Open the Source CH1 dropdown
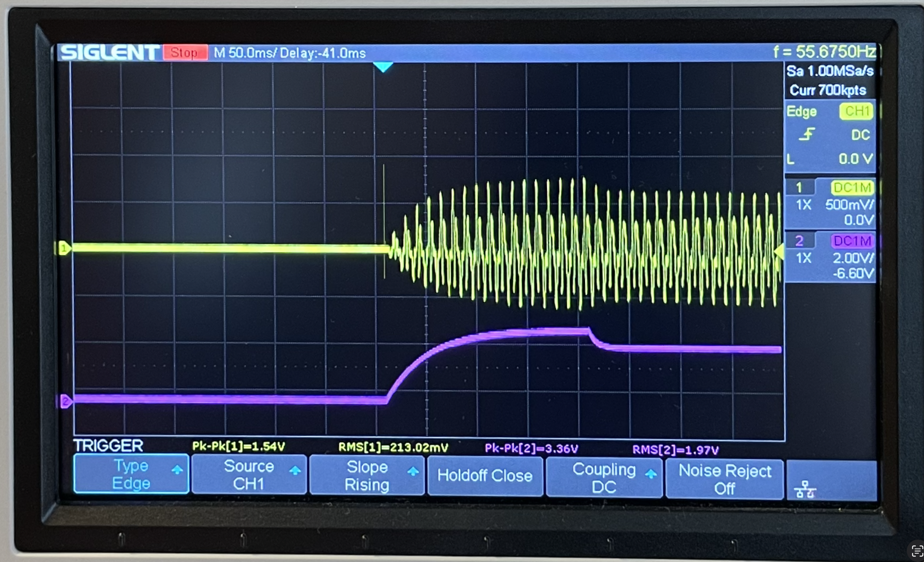Image resolution: width=924 pixels, height=562 pixels. pyautogui.click(x=249, y=474)
